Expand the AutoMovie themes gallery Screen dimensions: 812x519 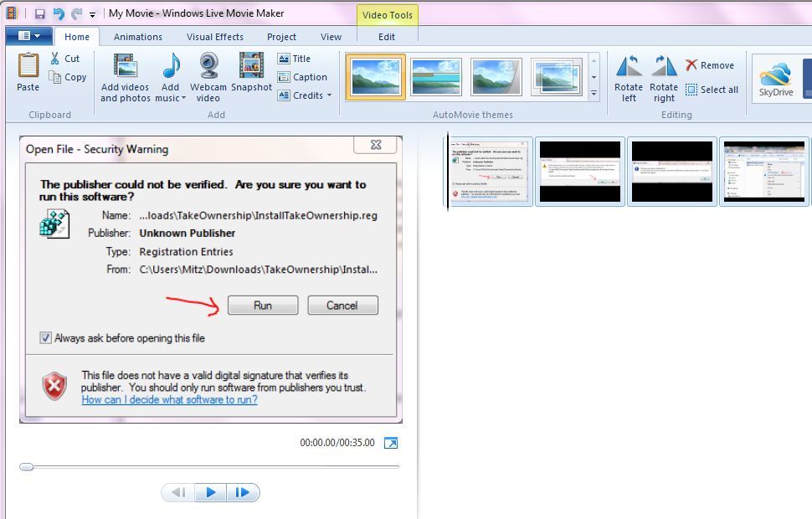coord(594,95)
